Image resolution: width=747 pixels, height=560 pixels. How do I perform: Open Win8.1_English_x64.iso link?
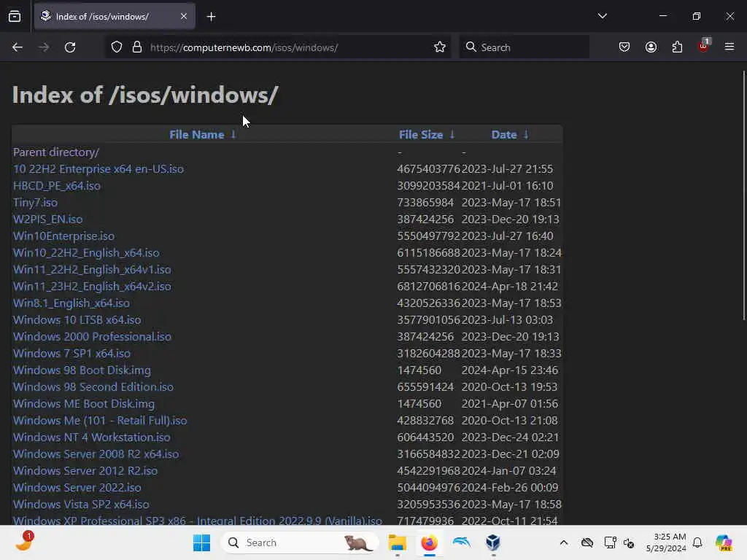(x=71, y=303)
